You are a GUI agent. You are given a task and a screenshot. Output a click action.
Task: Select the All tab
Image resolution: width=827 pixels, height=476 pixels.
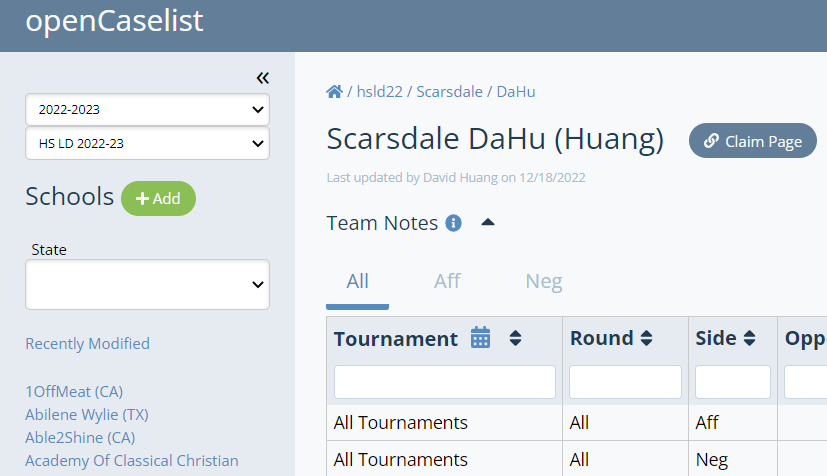click(x=357, y=281)
